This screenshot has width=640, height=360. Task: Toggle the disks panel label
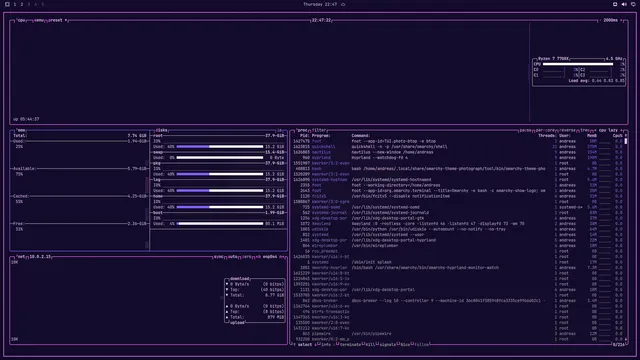click(x=162, y=130)
